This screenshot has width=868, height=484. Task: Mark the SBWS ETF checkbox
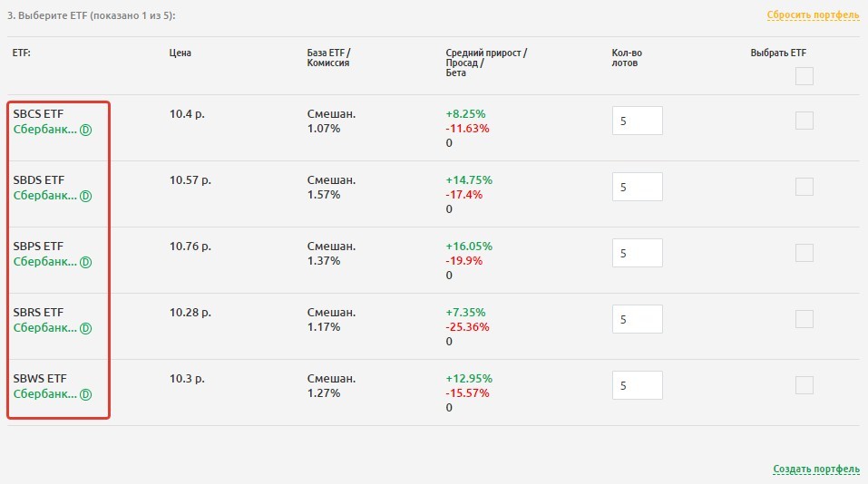(x=804, y=385)
